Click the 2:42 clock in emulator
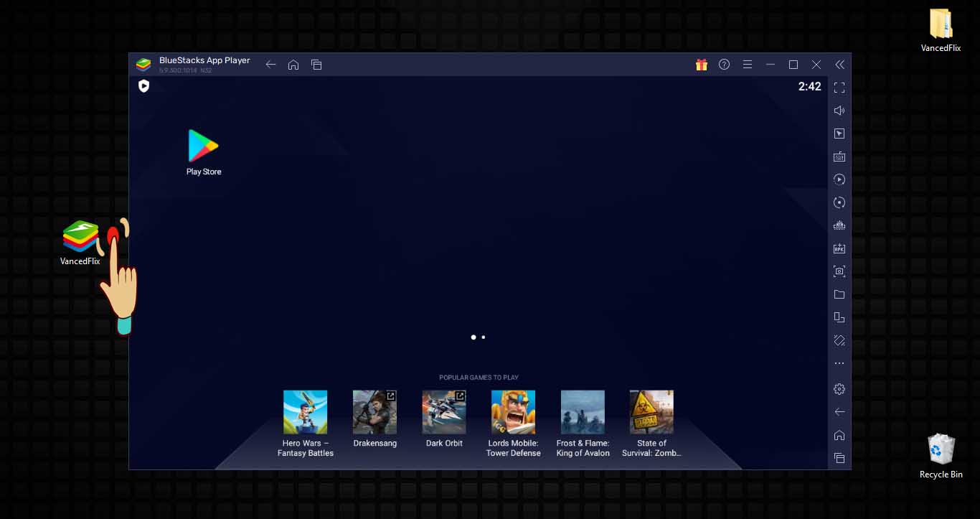980x519 pixels. point(810,86)
